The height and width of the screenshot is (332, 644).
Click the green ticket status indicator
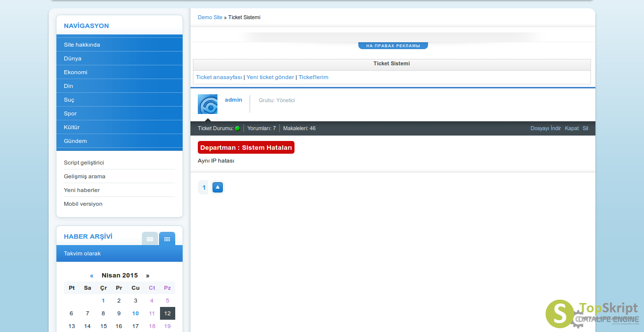point(238,129)
